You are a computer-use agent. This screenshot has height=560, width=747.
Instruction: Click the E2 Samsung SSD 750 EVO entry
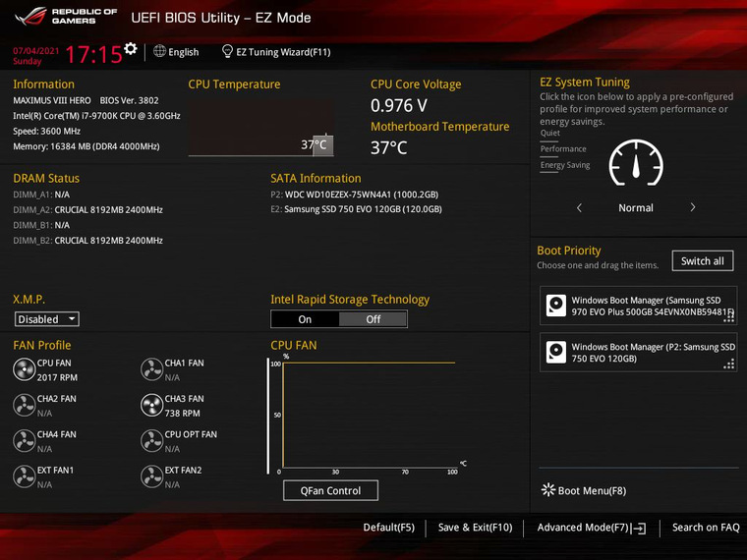(357, 209)
